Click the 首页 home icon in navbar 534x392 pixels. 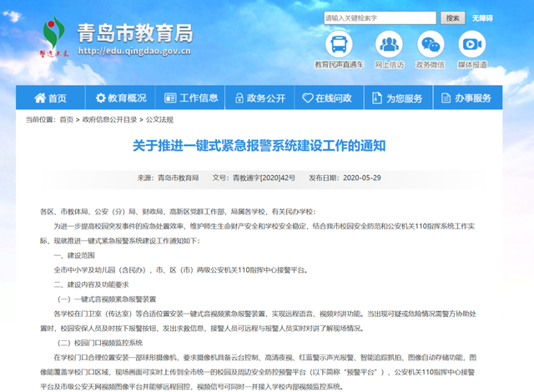pos(39,98)
